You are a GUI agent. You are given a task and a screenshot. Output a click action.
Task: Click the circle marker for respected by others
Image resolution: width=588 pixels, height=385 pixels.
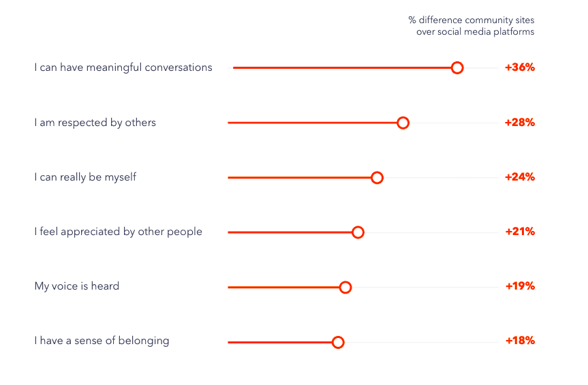pyautogui.click(x=403, y=123)
